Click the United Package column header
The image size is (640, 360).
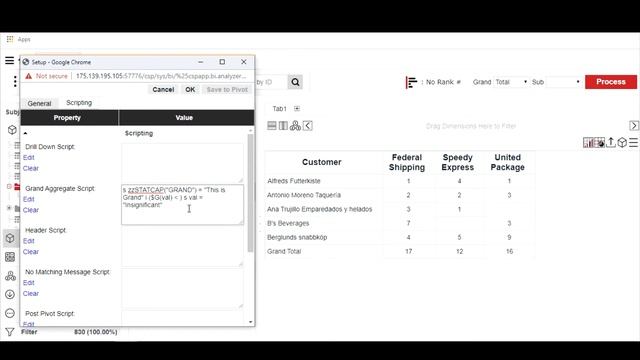pyautogui.click(x=508, y=162)
